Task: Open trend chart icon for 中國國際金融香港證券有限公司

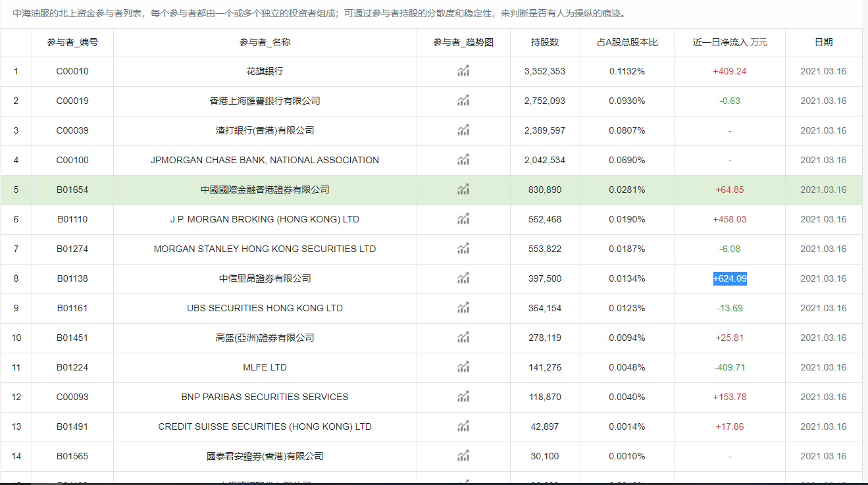Action: point(463,190)
